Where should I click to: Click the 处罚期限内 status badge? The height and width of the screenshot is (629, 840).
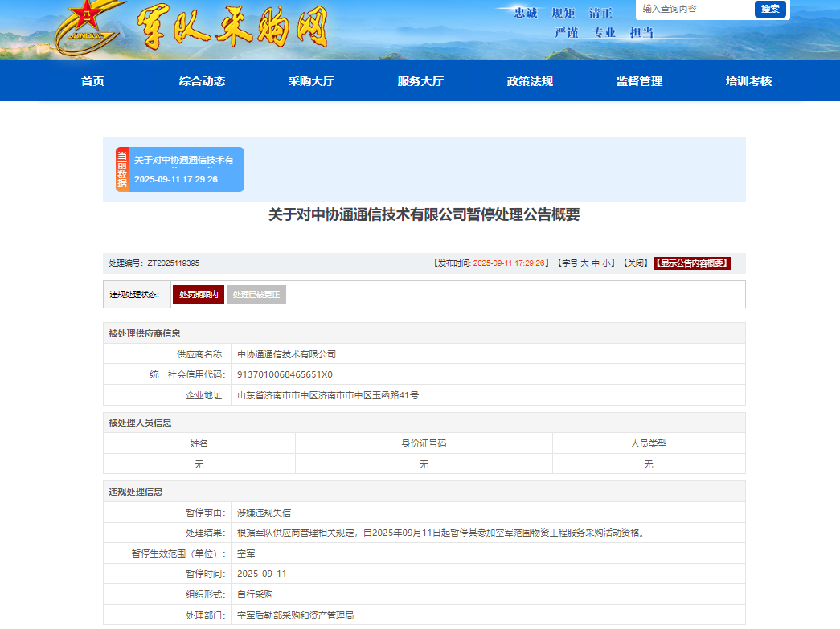click(199, 295)
